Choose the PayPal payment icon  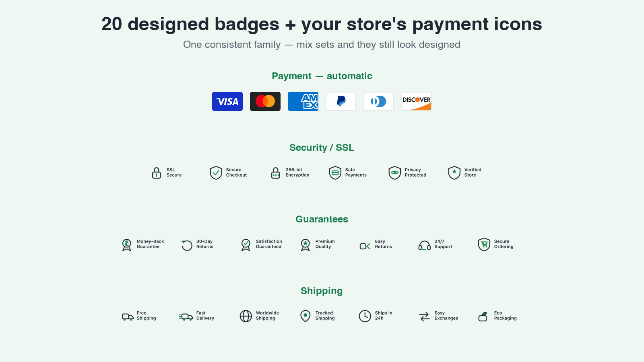[x=341, y=101]
